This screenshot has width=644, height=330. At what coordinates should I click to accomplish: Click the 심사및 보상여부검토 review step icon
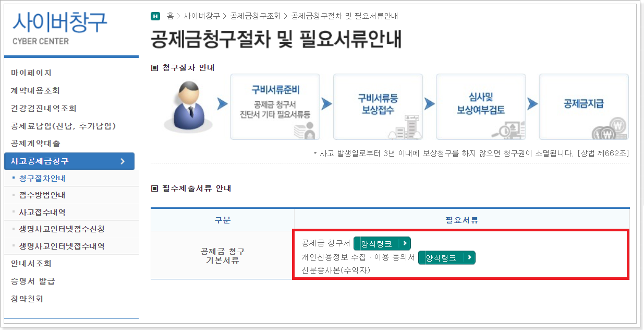[480, 106]
